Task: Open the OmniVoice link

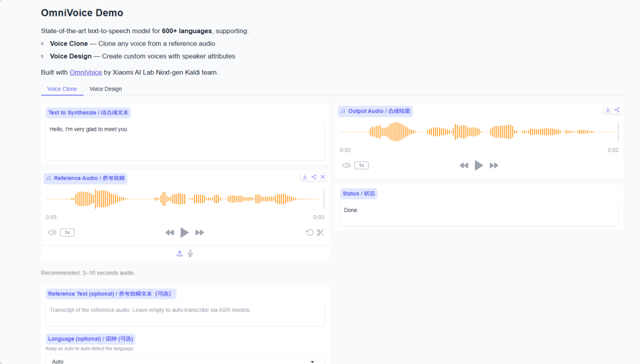Action: 86,72
